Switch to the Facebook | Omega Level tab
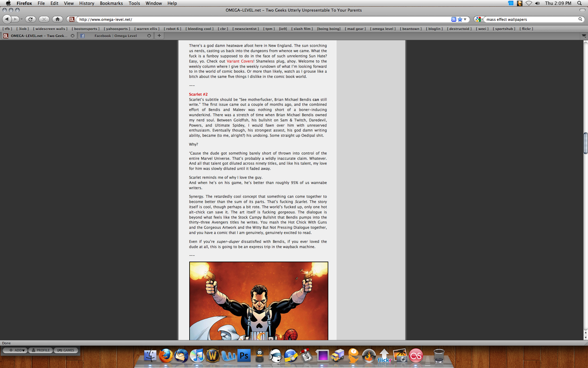The width and height of the screenshot is (588, 368). [115, 36]
